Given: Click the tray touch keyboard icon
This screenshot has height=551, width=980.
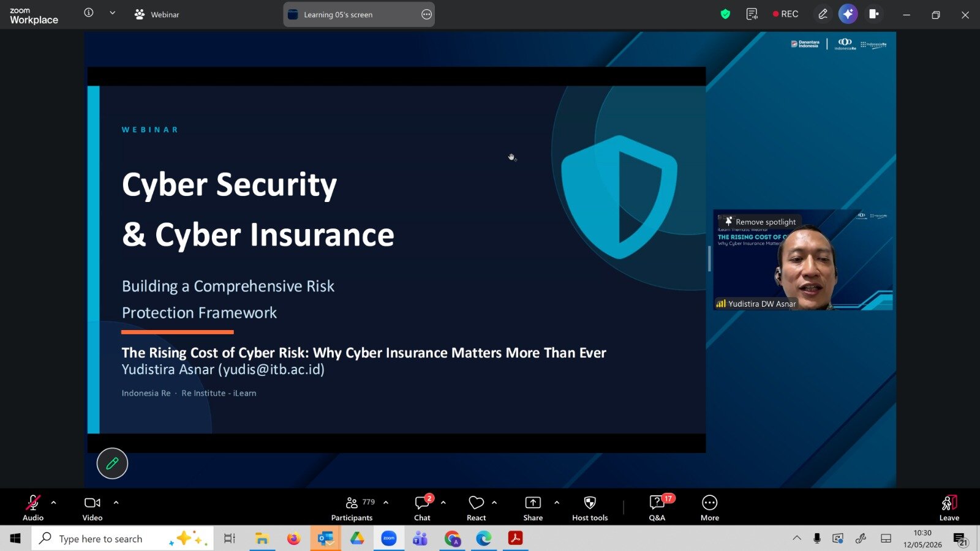Looking at the screenshot, I should pos(886,538).
